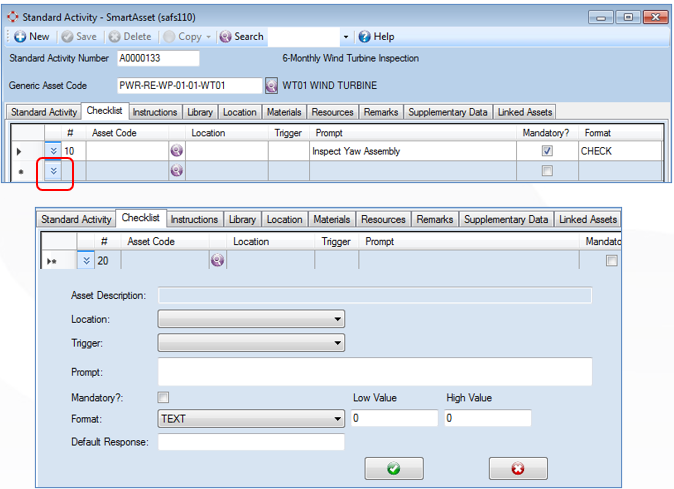Open asset lookup icon on row 20
This screenshot has width=674, height=489.
click(218, 260)
